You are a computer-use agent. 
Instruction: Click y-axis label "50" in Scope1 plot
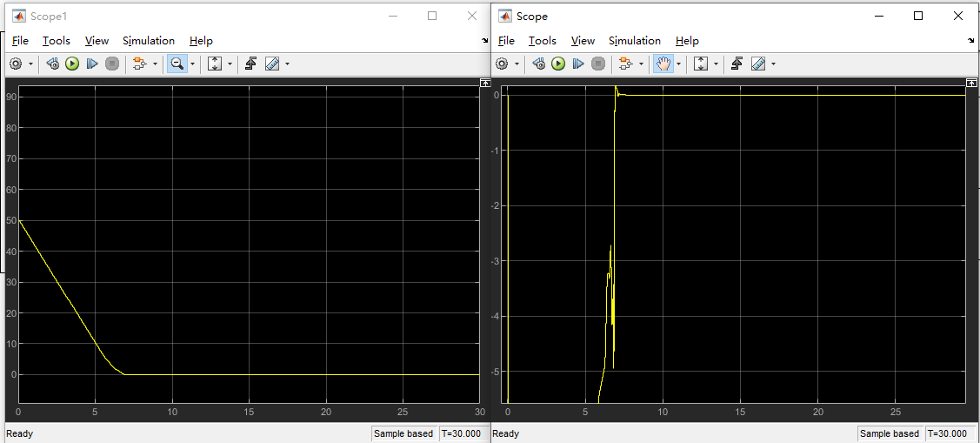[10, 220]
